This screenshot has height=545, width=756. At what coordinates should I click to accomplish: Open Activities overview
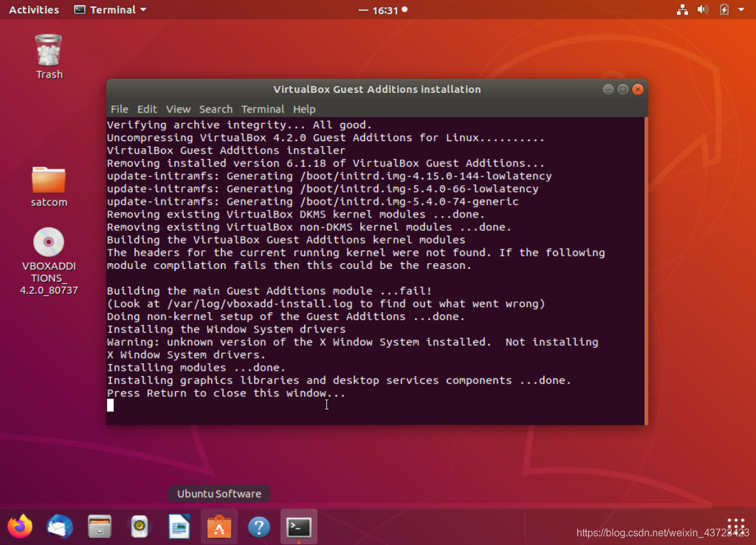coord(34,10)
